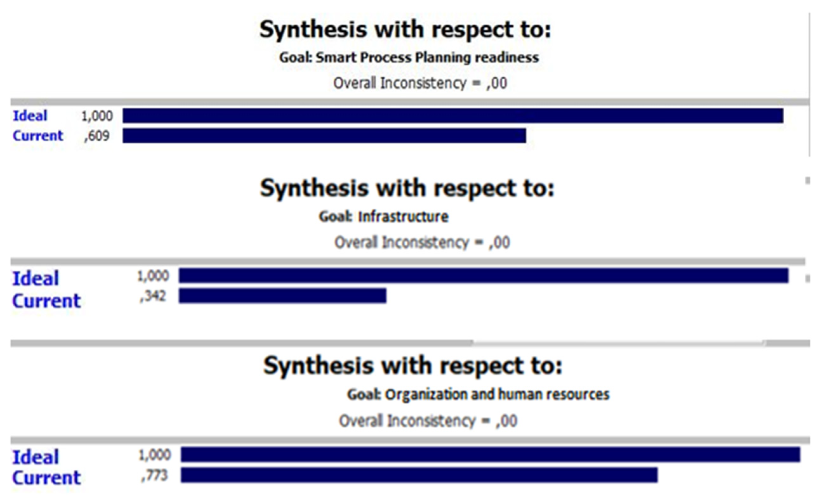The width and height of the screenshot is (824, 504).
Task: Select the Current bar valued ,609
Action: tap(324, 136)
